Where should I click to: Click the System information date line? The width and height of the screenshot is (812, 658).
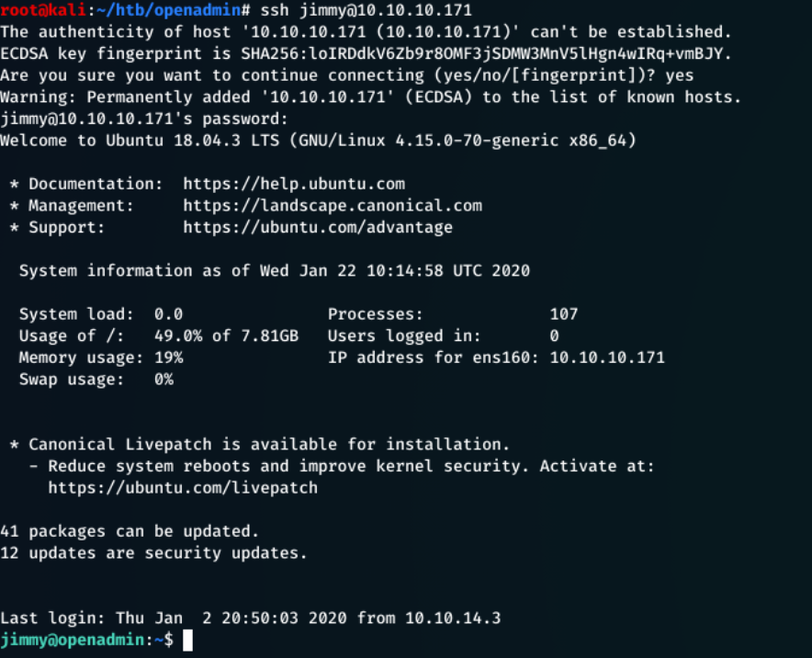click(275, 271)
